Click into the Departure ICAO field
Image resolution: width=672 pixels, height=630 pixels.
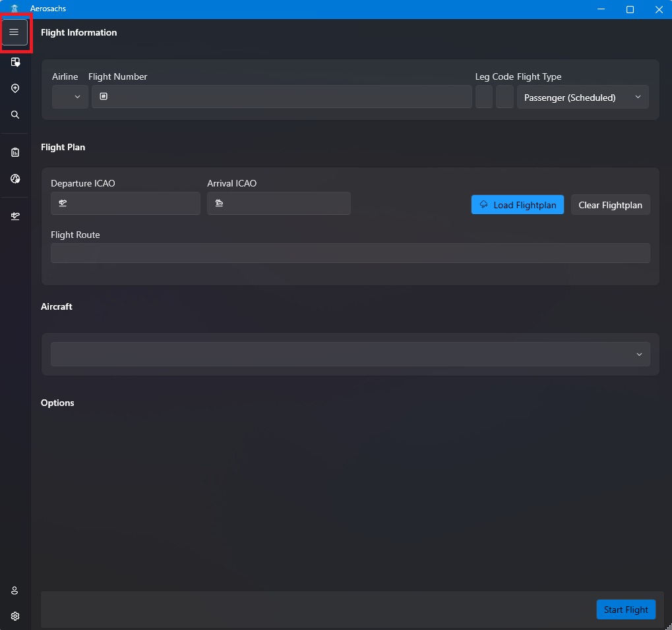click(x=132, y=204)
